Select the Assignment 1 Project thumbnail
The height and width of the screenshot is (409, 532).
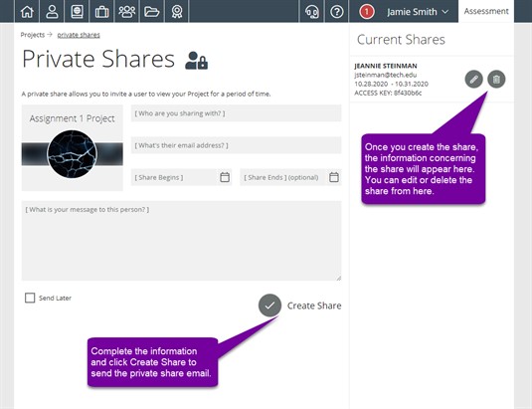point(73,147)
